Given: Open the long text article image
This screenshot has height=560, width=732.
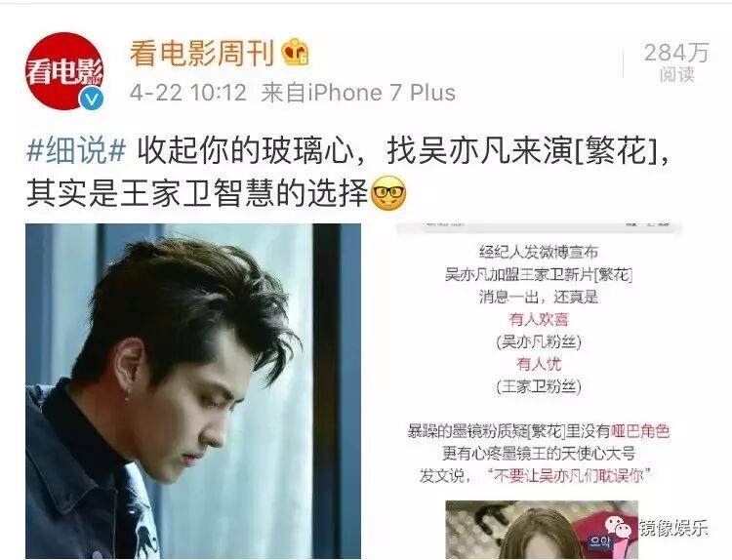Looking at the screenshot, I should [539, 391].
